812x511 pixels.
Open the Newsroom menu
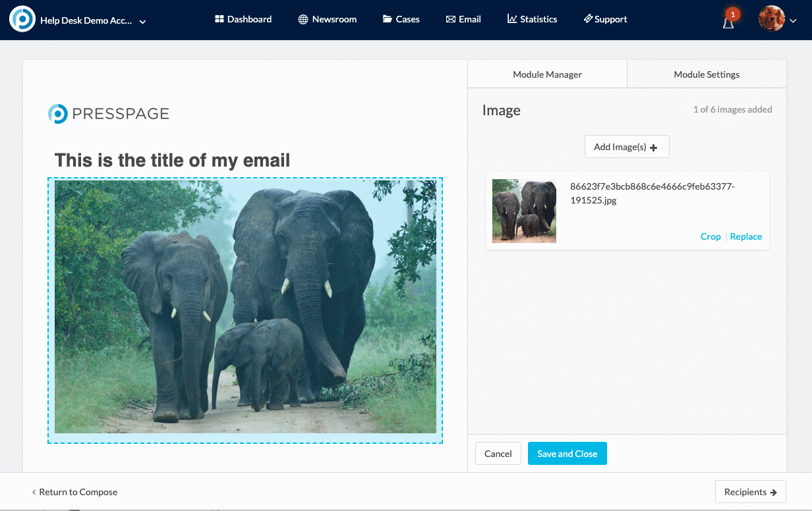[328, 19]
